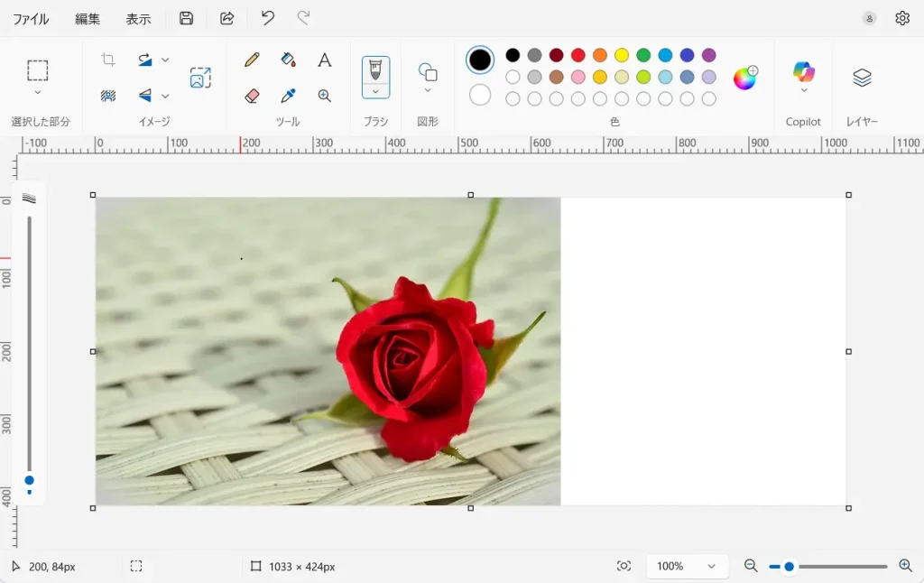
Task: Zoom out with the minus magnifier
Action: 751,566
